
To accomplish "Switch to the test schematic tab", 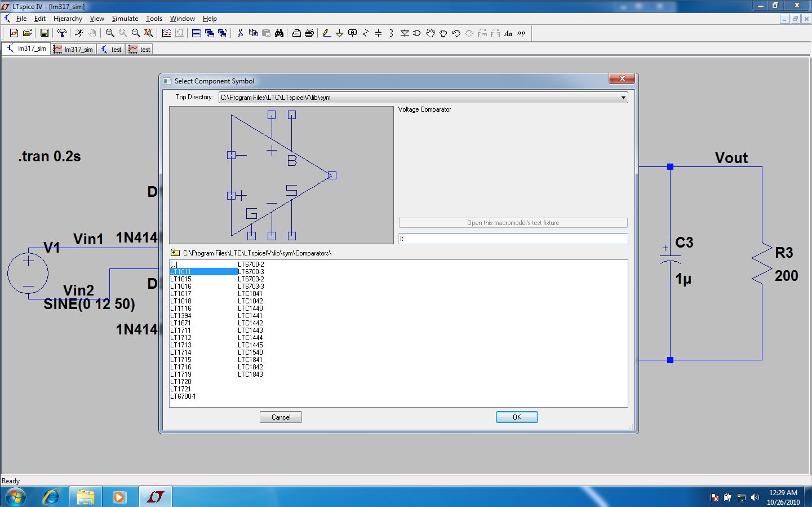I will pos(111,50).
